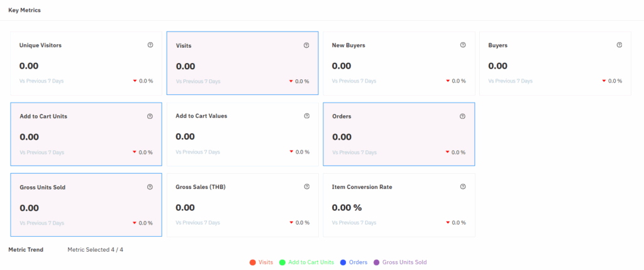Click help icon on Add to Cart Units
This screenshot has width=644, height=270.
pos(150,116)
